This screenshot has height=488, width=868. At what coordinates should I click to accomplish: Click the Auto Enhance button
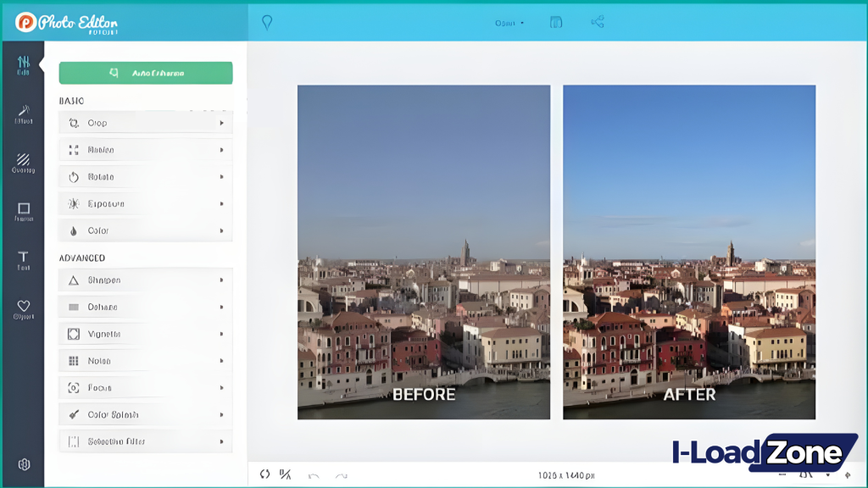tap(145, 73)
